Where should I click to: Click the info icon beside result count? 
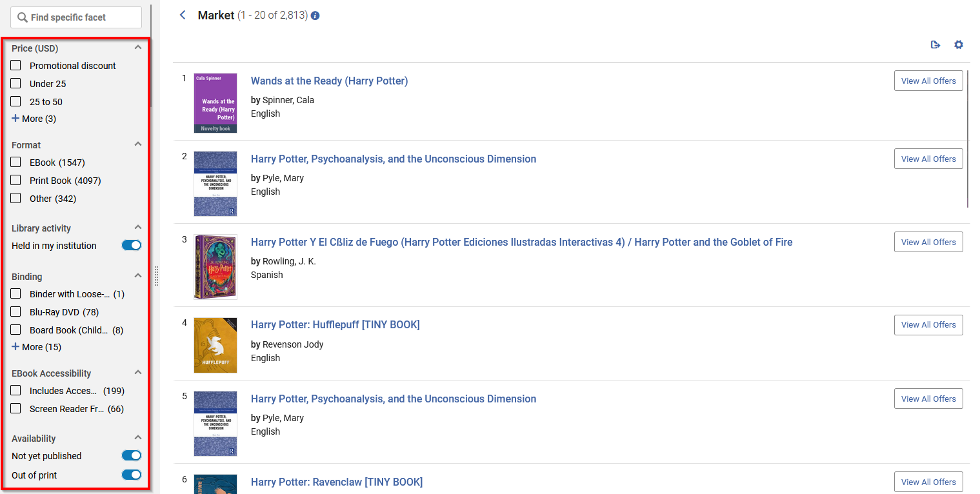point(315,15)
